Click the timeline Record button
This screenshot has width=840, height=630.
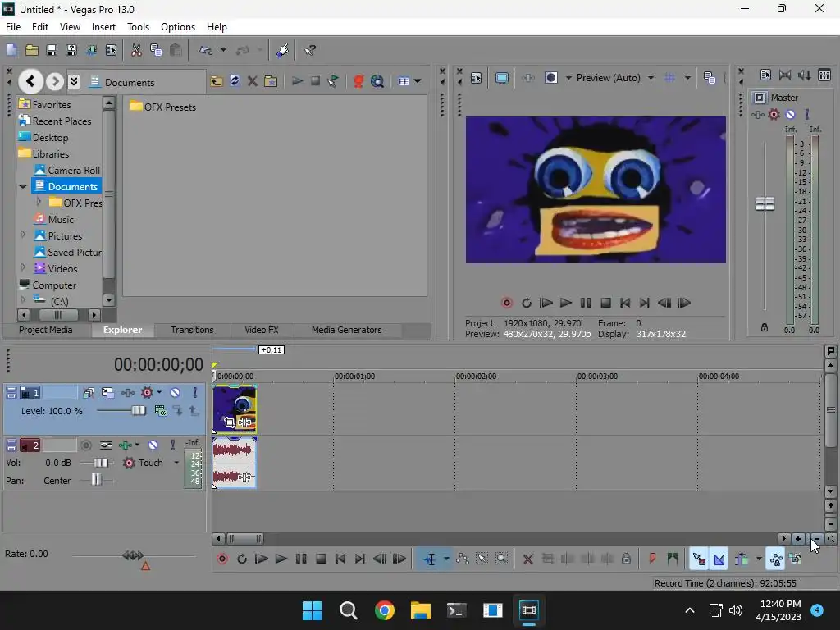pyautogui.click(x=221, y=559)
